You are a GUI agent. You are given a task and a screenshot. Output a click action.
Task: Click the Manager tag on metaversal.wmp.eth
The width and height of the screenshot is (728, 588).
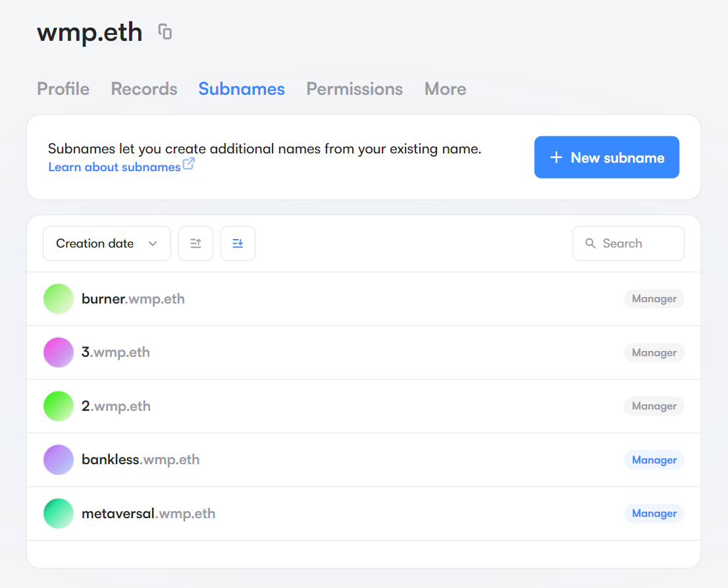pyautogui.click(x=654, y=514)
